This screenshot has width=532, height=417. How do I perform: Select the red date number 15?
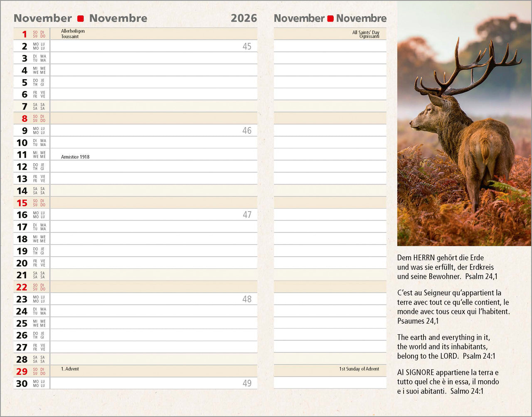tap(22, 203)
